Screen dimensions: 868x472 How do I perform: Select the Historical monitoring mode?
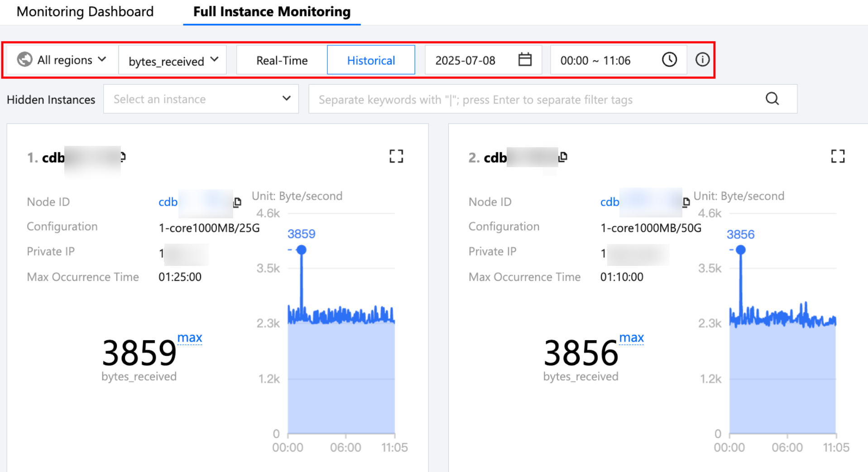coord(371,60)
